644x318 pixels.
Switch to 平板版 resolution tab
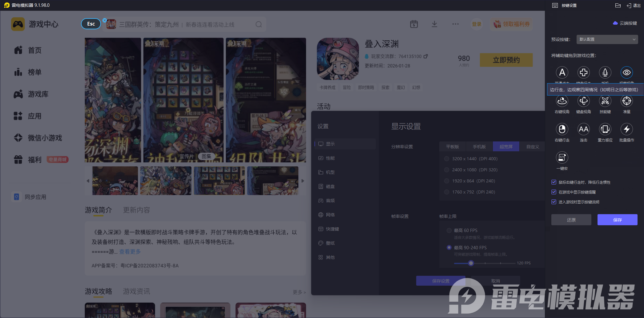[453, 147]
